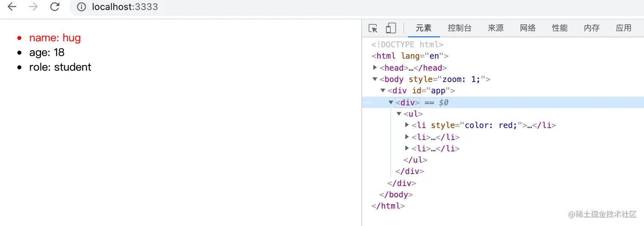Reload the localhost page
The height and width of the screenshot is (226, 644).
click(55, 7)
